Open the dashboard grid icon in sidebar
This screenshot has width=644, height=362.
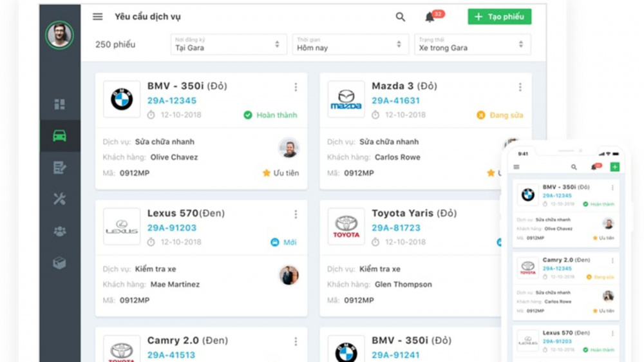pyautogui.click(x=59, y=104)
